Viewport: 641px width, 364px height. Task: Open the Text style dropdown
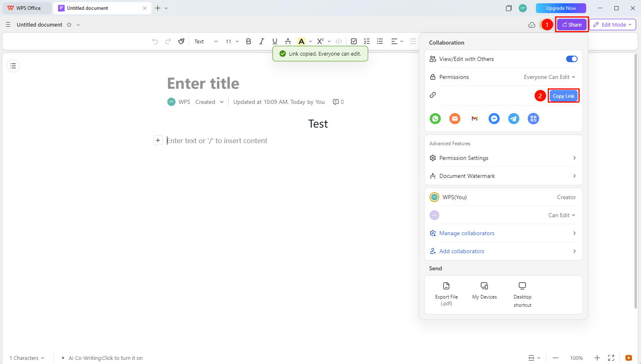point(206,41)
